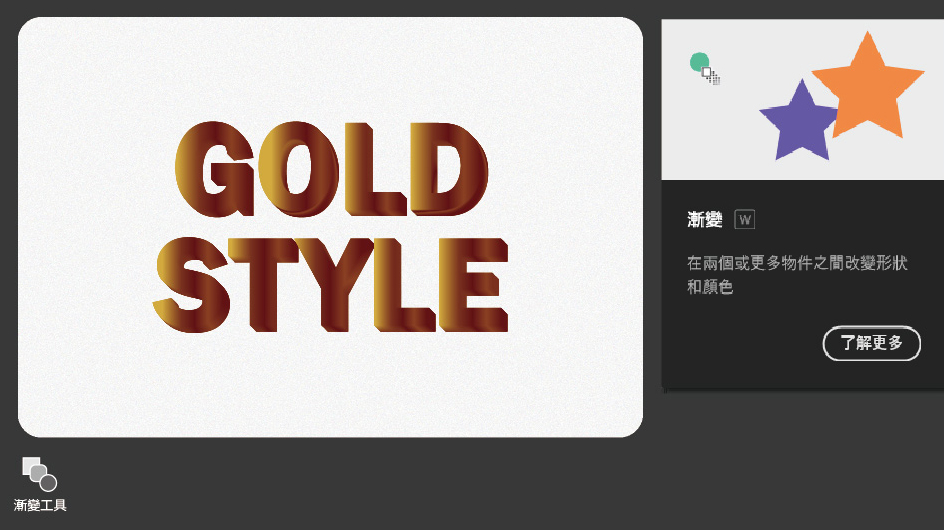This screenshot has height=530, width=944.
Task: Click the W shortcut key badge
Action: (745, 220)
